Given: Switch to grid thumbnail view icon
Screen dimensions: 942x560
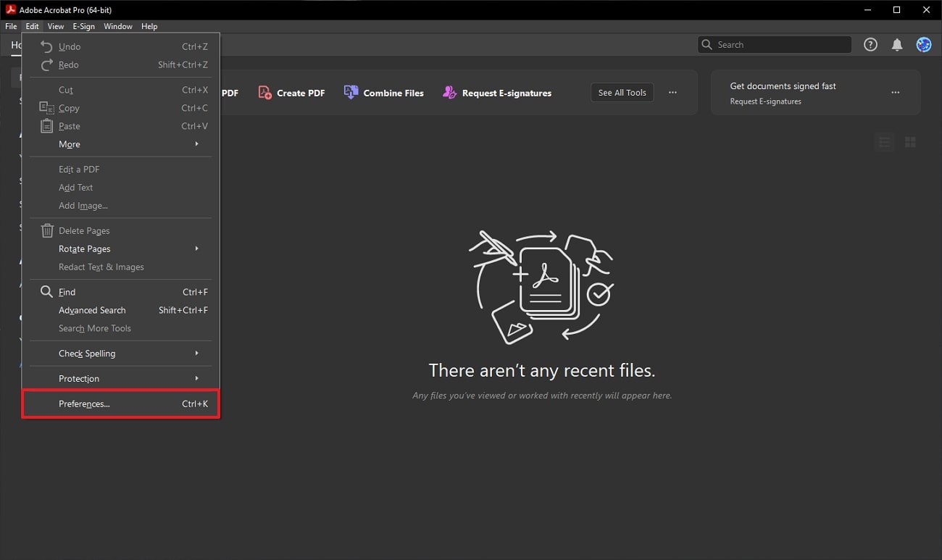Looking at the screenshot, I should (x=910, y=142).
